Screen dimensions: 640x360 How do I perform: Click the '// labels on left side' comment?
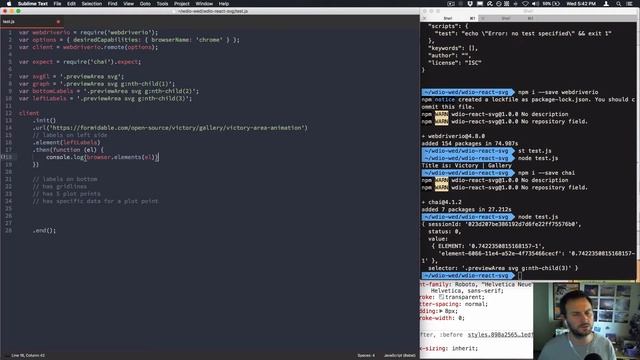click(70, 136)
